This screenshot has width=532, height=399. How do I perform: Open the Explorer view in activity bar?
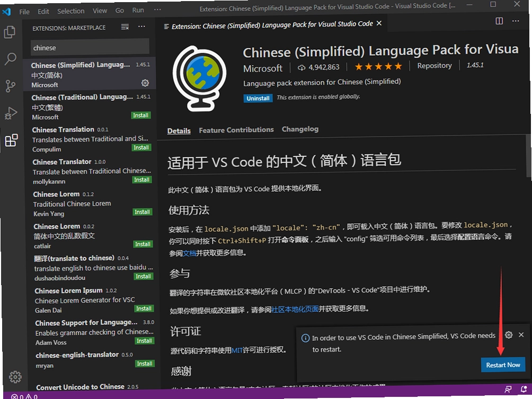pyautogui.click(x=10, y=32)
